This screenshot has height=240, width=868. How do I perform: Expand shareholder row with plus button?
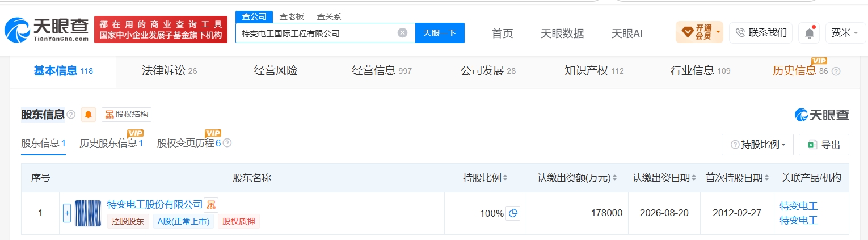(x=67, y=213)
